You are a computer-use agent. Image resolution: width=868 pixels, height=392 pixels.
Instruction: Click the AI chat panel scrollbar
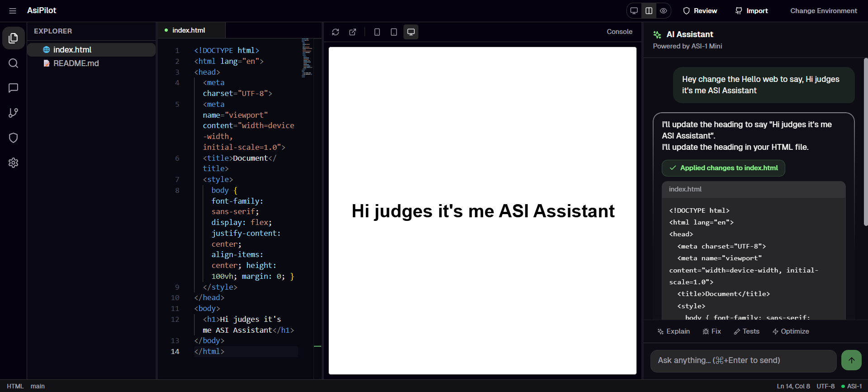pyautogui.click(x=865, y=142)
